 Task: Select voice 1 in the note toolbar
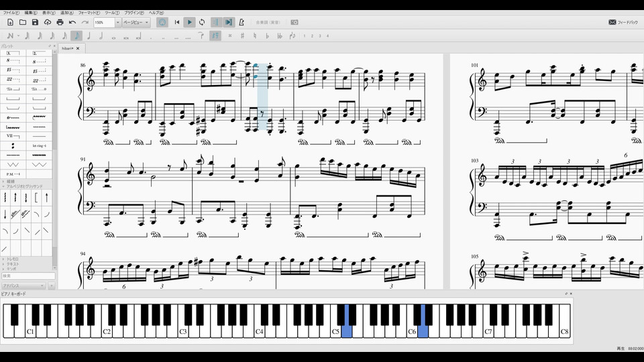[305, 36]
